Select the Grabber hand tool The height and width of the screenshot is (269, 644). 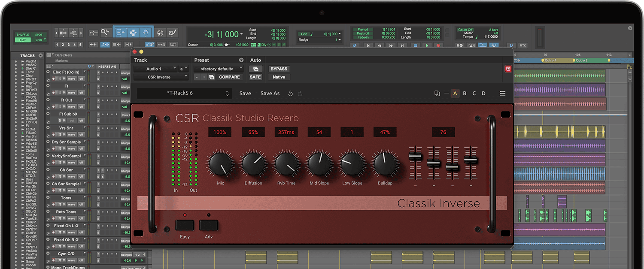(146, 33)
